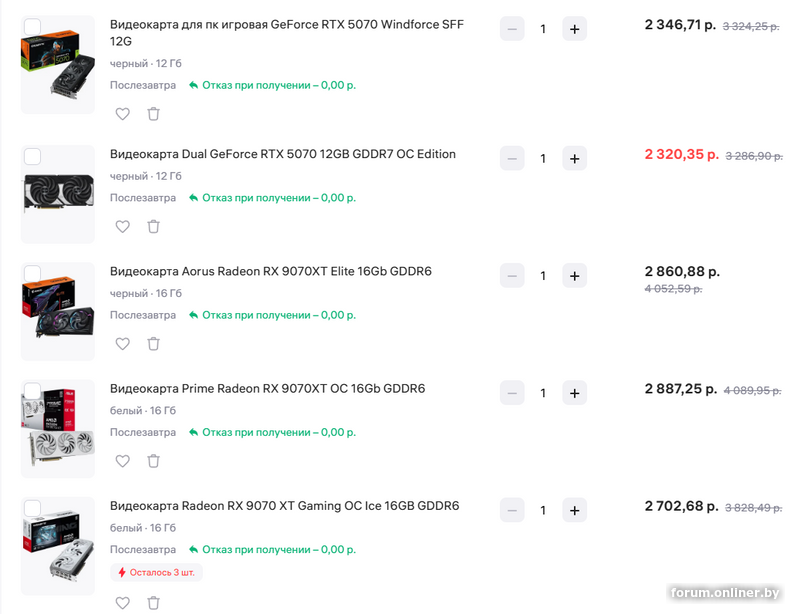
Task: Open Видеокарта Dual GeForce RTX 5070 product link
Action: pyautogui.click(x=283, y=154)
